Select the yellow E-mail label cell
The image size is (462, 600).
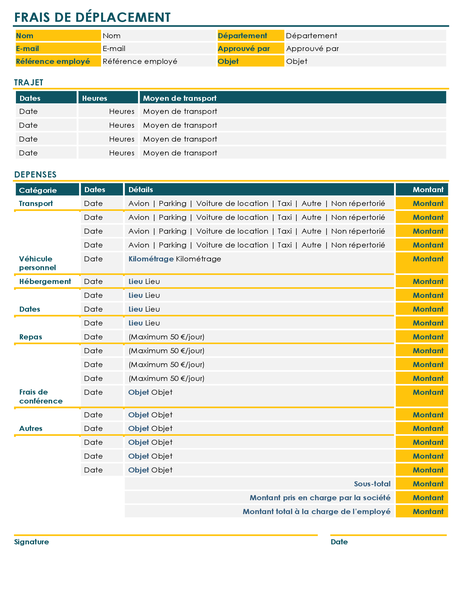[58, 48]
